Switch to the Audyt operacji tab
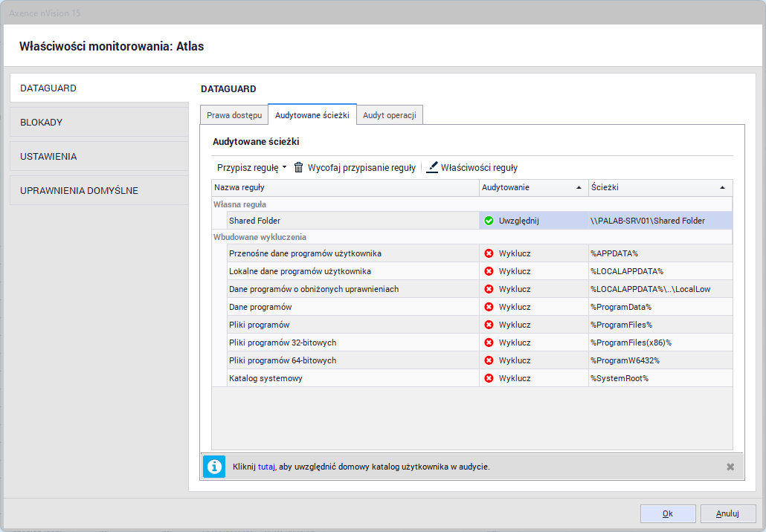The width and height of the screenshot is (766, 532). [x=390, y=115]
